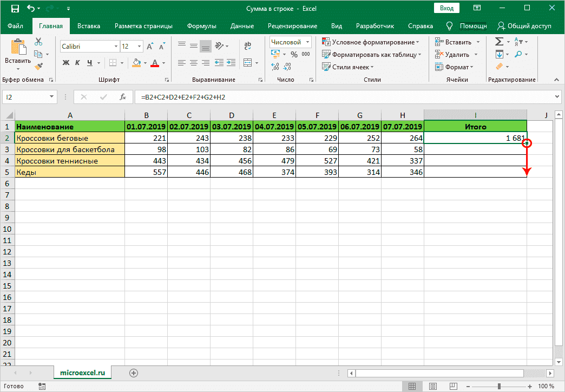Click the Fill Color bucket icon
Viewport: 565px width, 392px height.
[136, 63]
